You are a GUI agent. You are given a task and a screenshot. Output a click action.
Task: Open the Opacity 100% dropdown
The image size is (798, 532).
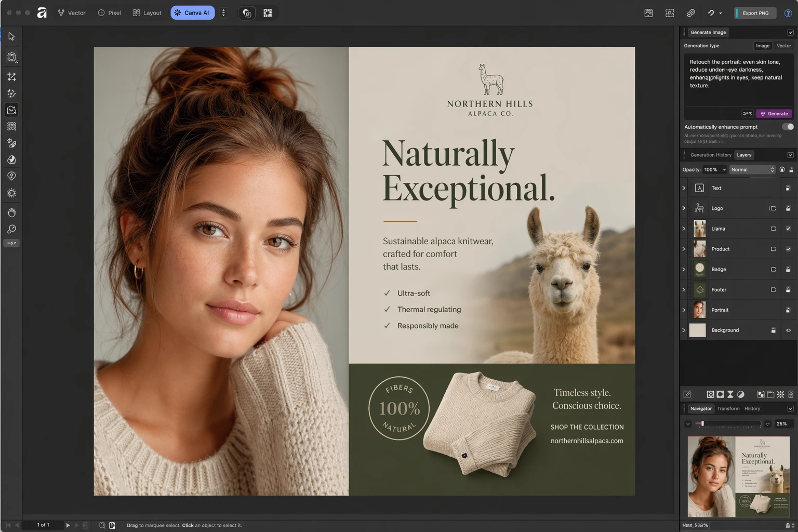click(715, 170)
